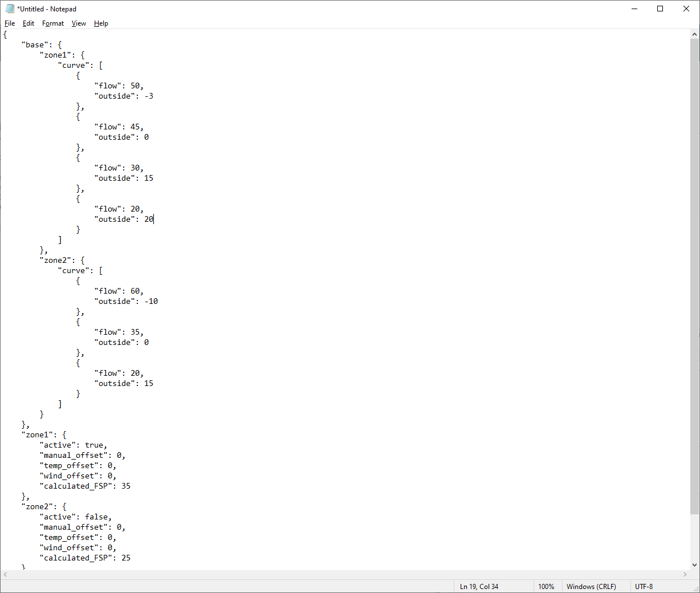Minimize the Notepad window
Screen dimensions: 700x593
[x=634, y=9]
